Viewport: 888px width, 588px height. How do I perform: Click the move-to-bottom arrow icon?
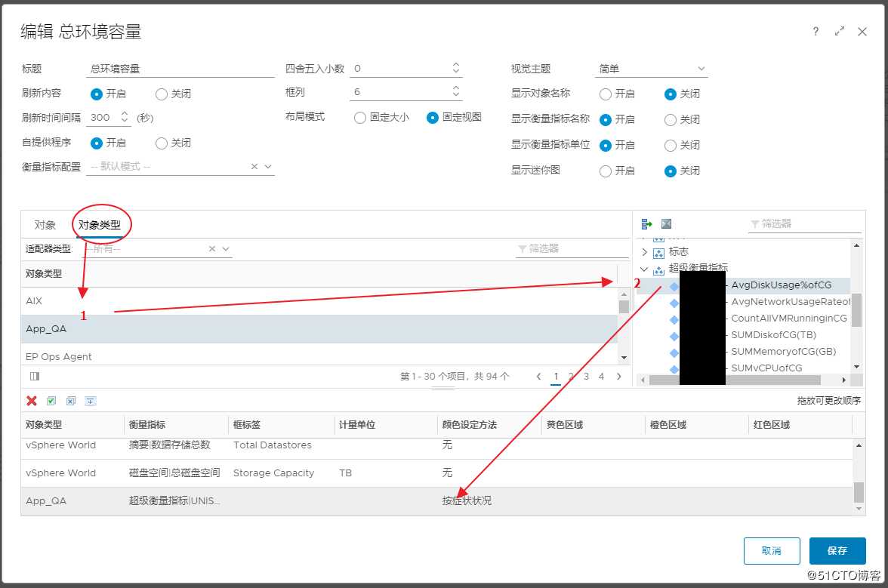(x=90, y=401)
